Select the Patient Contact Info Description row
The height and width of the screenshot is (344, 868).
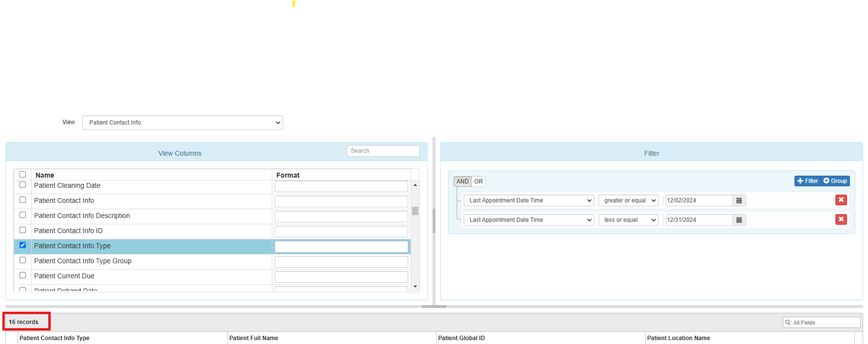tap(212, 216)
